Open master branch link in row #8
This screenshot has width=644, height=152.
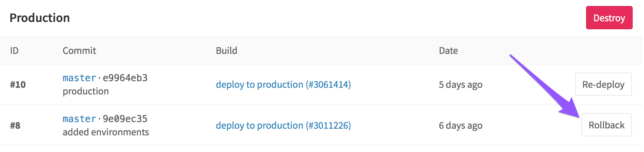[x=79, y=119]
